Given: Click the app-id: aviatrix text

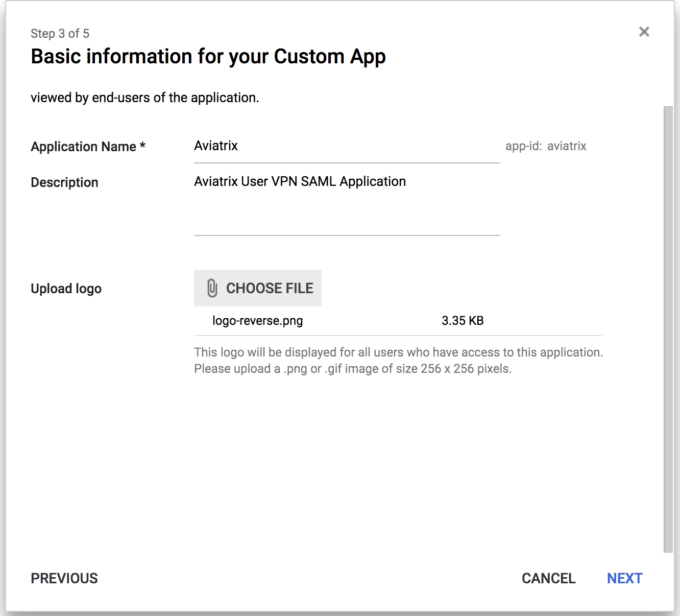Looking at the screenshot, I should tap(545, 146).
